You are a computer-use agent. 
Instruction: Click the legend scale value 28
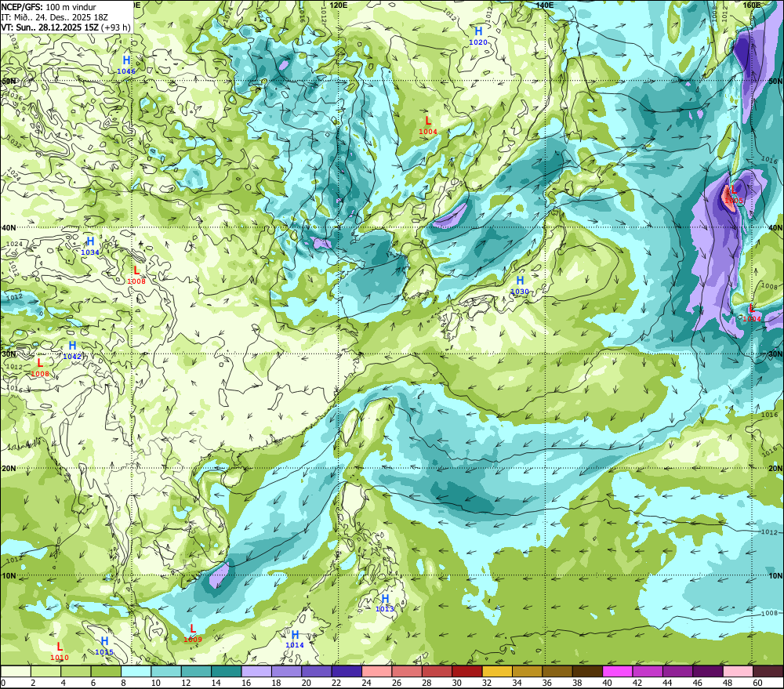(x=426, y=683)
